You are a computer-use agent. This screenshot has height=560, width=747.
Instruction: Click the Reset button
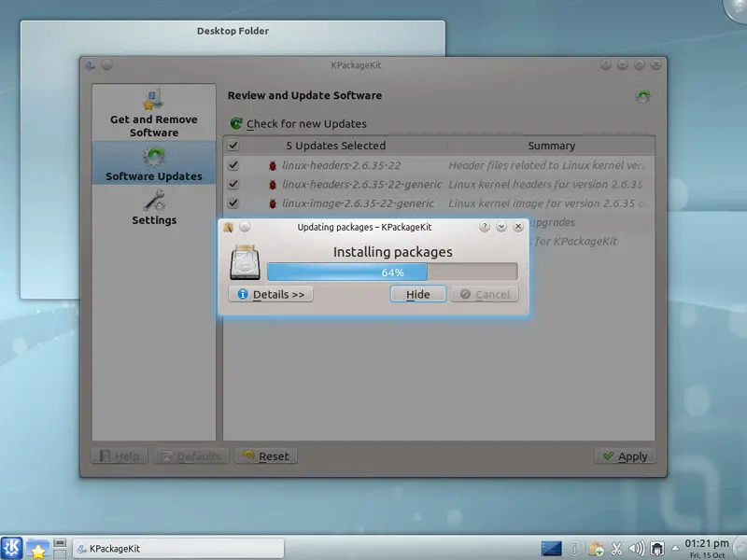coord(266,456)
